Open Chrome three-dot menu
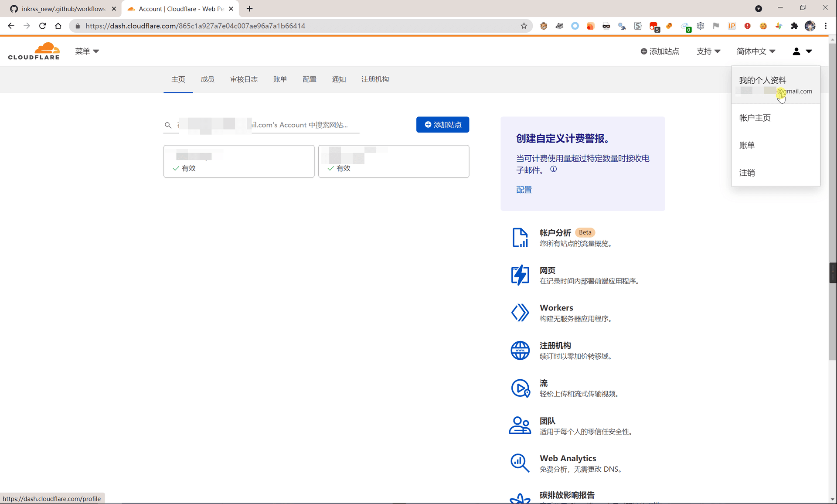 click(826, 26)
